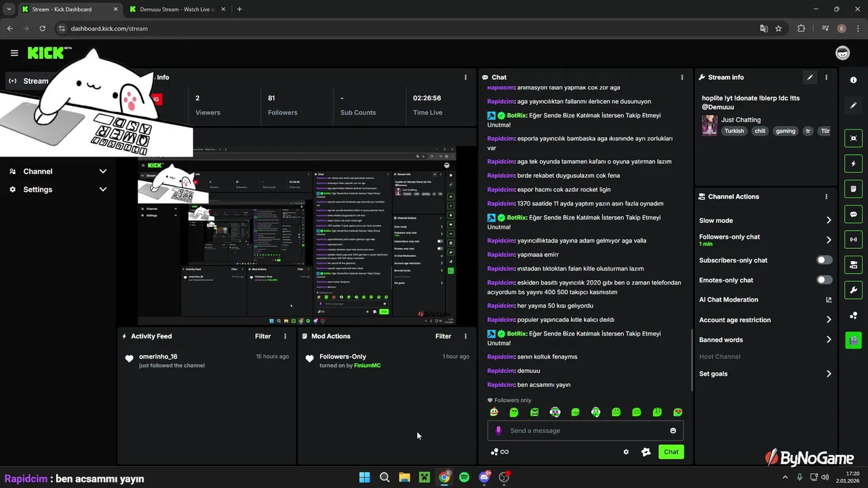Open AI Chat Moderation external link
The width and height of the screenshot is (868, 488).
point(829,300)
